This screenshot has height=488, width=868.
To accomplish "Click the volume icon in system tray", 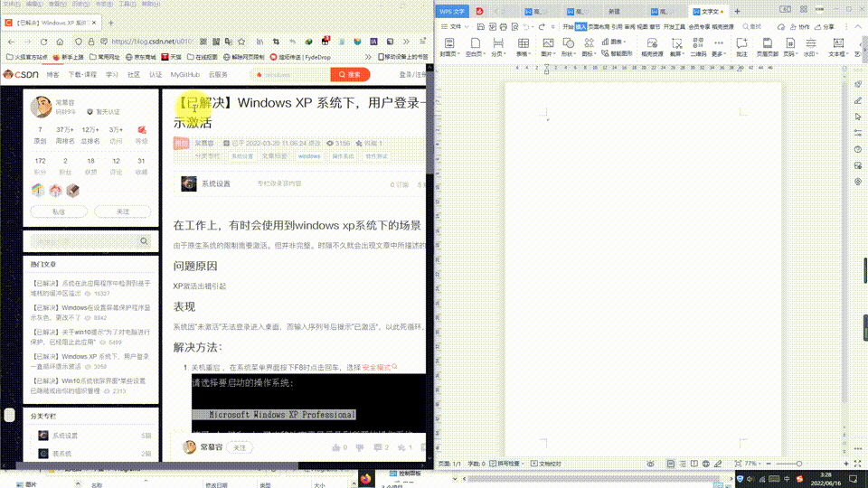I will click(750, 479).
